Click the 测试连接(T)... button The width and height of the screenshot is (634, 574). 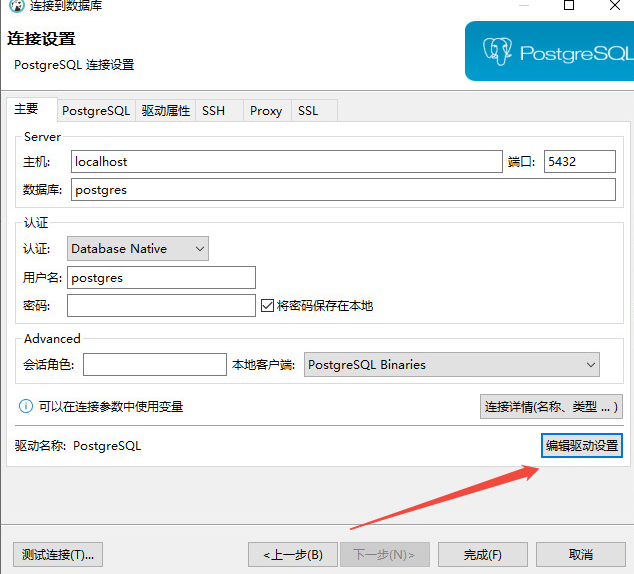pyautogui.click(x=58, y=555)
